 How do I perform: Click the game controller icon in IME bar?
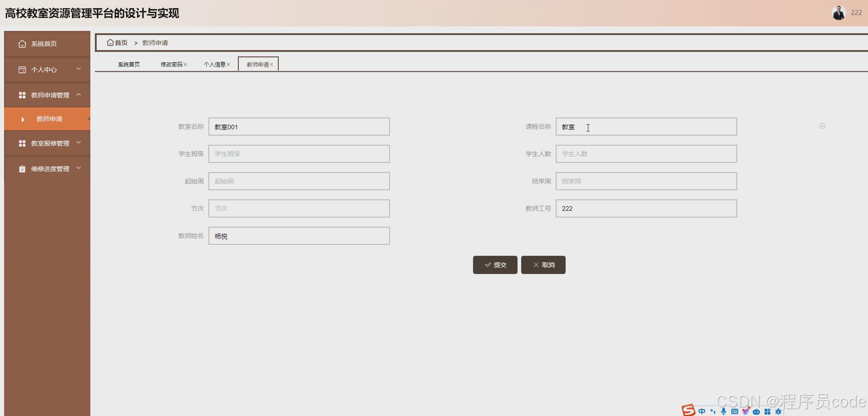756,411
